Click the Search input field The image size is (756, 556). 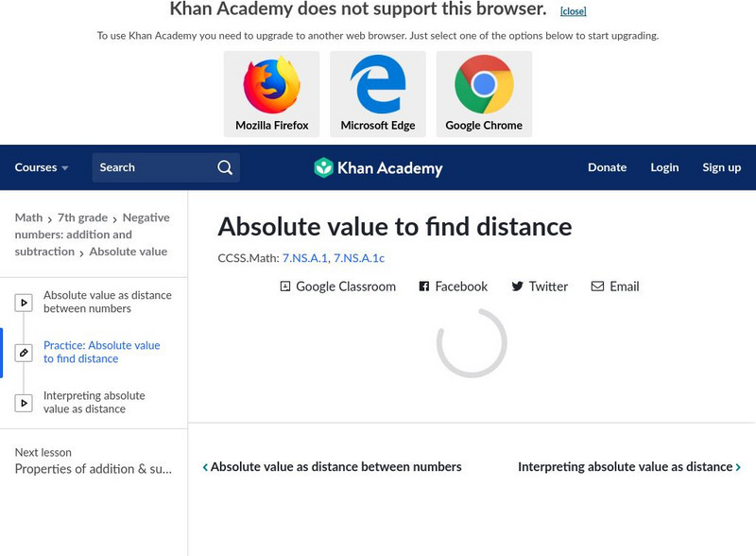click(x=151, y=167)
